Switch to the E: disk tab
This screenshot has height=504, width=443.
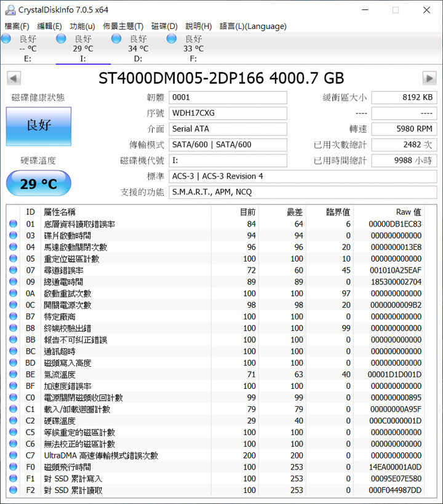(28, 48)
